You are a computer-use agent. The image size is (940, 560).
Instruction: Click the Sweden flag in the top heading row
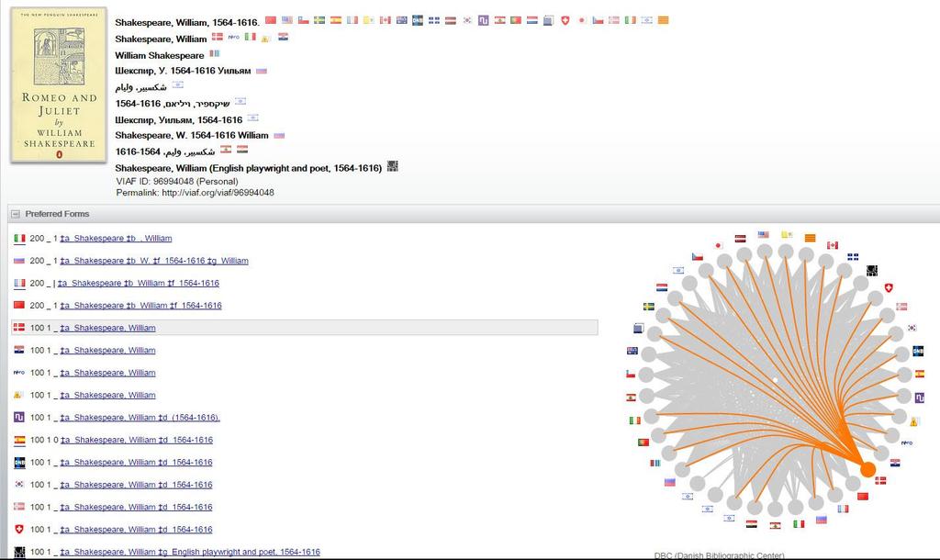[319, 20]
